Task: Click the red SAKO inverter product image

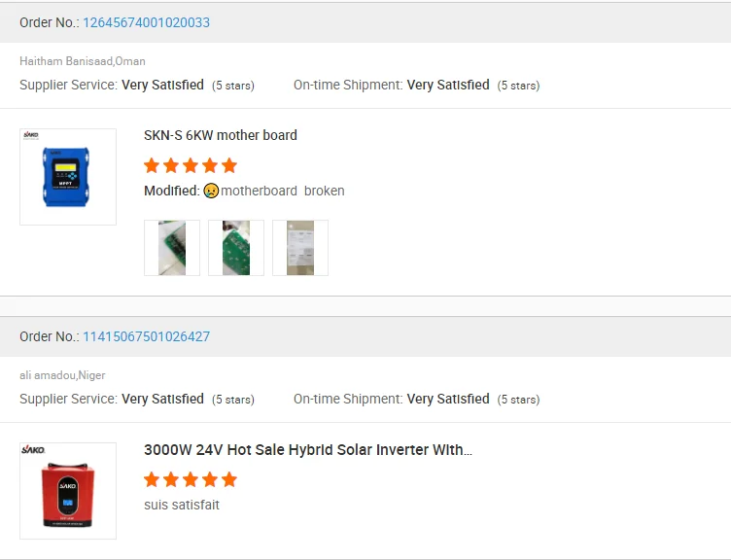Action: pos(68,491)
